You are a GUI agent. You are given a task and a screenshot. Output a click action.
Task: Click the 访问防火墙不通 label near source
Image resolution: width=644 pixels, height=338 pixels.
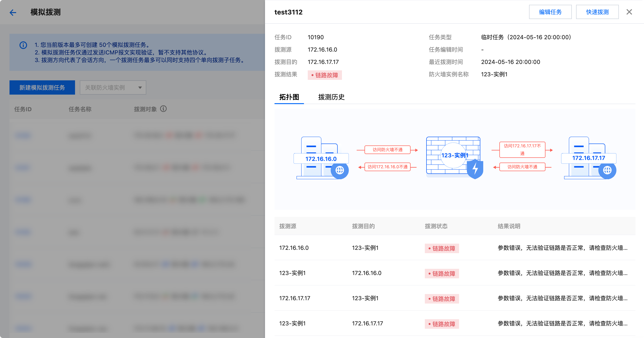387,150
